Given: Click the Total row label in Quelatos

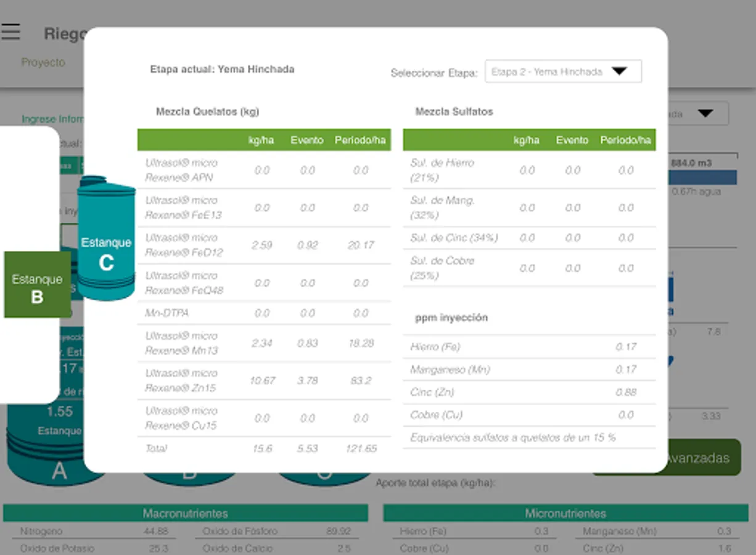Looking at the screenshot, I should tap(155, 448).
